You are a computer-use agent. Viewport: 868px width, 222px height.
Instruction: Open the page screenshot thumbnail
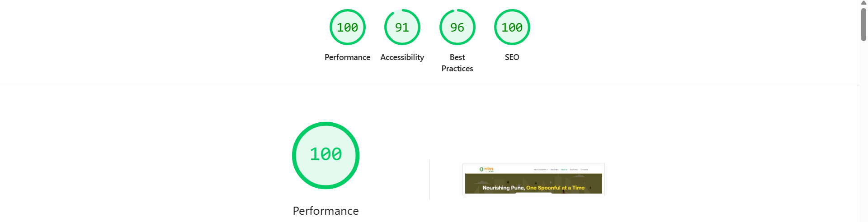(533, 180)
